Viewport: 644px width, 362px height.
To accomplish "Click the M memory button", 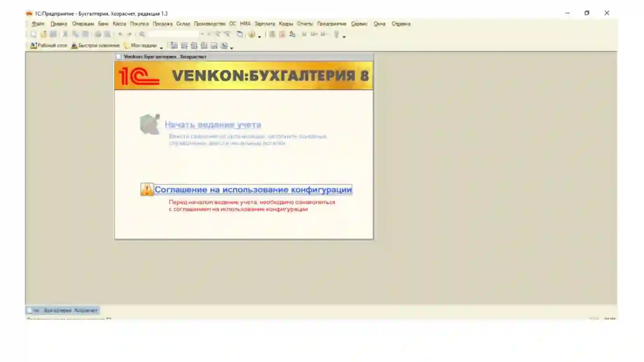I will coord(304,34).
